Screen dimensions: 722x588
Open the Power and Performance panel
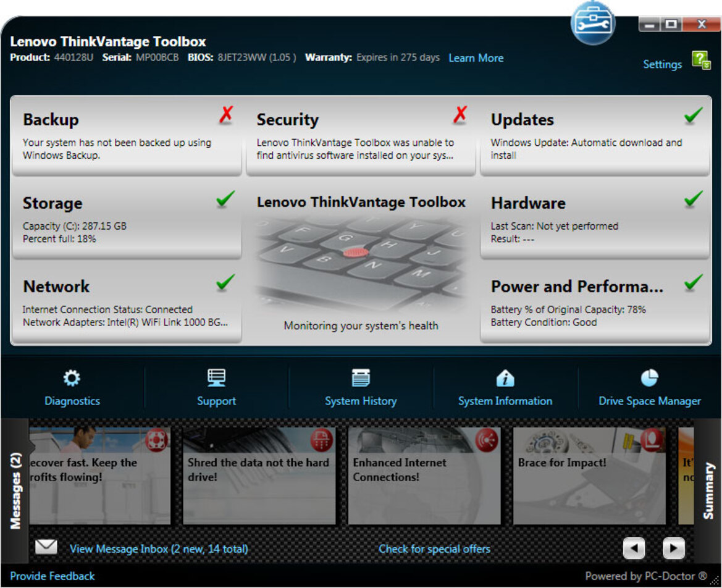pos(595,303)
